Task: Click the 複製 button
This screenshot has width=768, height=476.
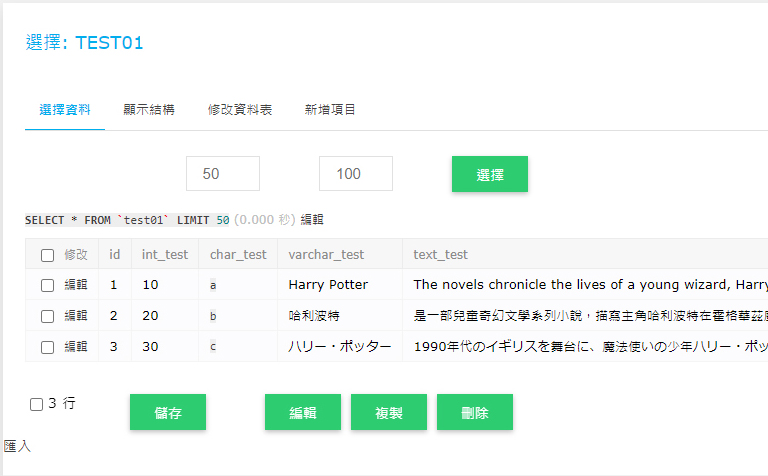Action: [x=389, y=412]
